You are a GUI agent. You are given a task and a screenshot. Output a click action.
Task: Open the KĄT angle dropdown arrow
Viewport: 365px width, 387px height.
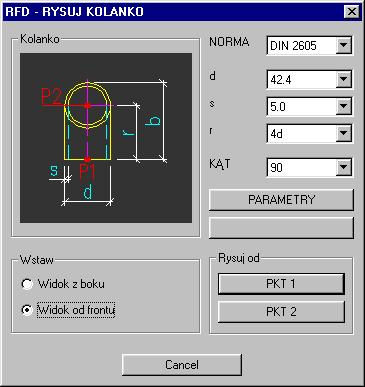[343, 167]
